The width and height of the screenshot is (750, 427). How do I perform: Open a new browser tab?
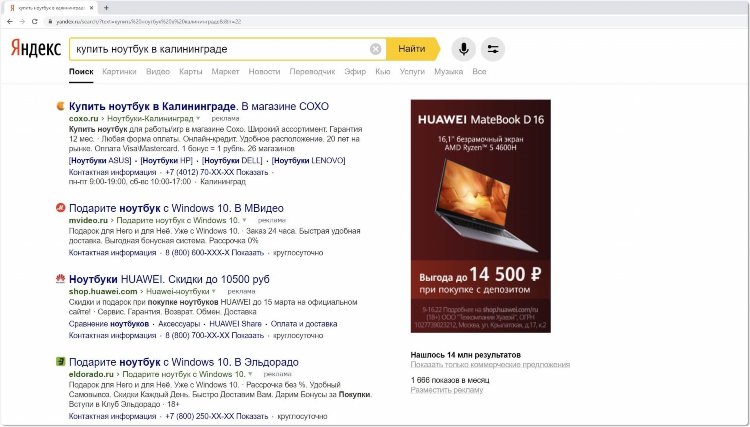tap(106, 8)
